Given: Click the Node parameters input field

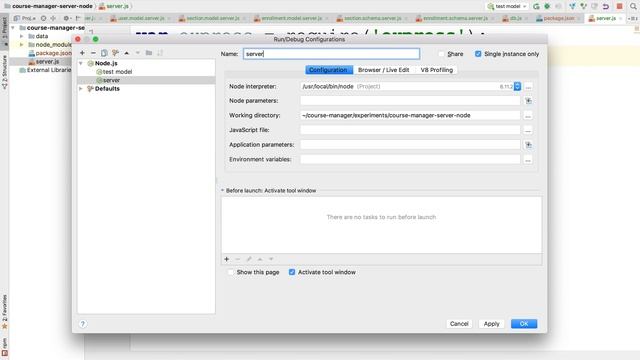Looking at the screenshot, I should pos(410,101).
